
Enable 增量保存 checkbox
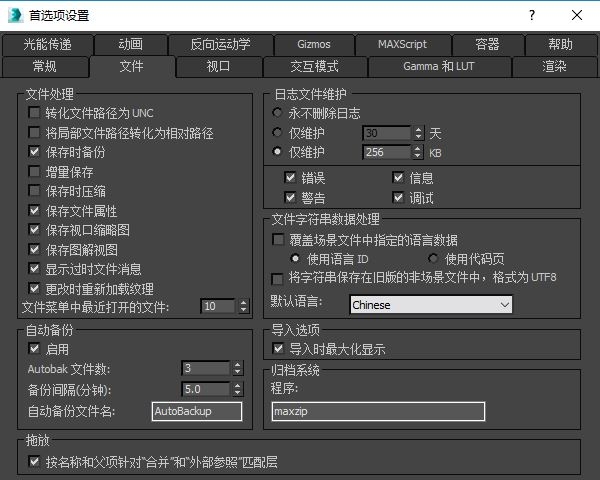[34, 171]
